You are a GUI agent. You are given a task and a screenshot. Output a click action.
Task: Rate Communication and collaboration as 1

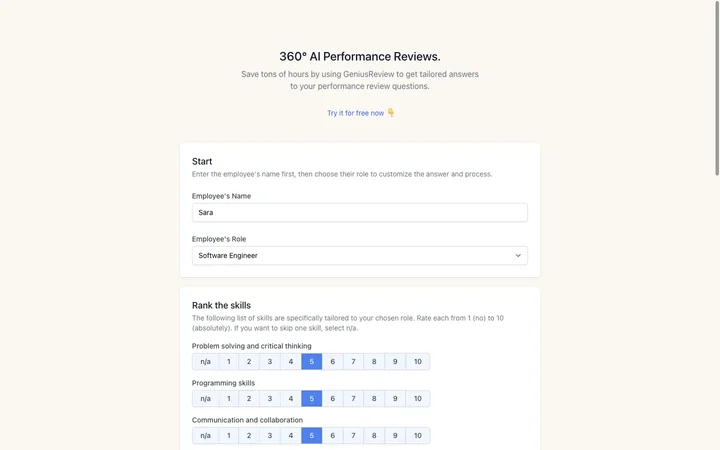[229, 435]
